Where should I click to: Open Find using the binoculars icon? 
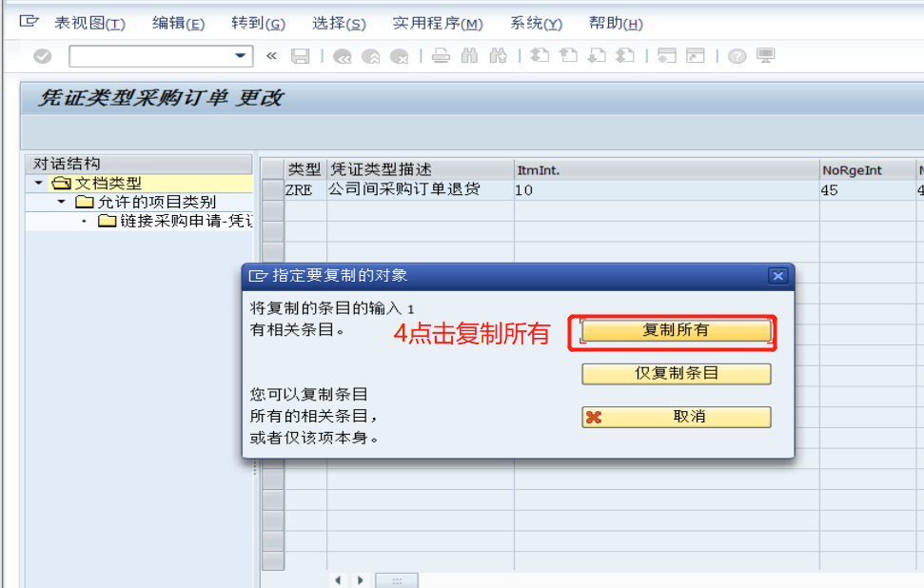pos(469,55)
